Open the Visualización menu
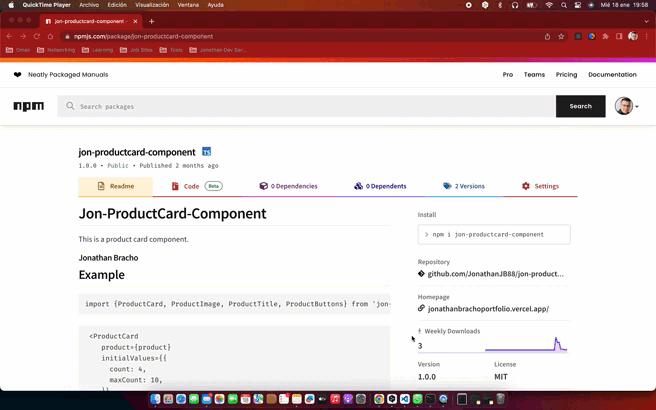The image size is (656, 410). pos(152,5)
